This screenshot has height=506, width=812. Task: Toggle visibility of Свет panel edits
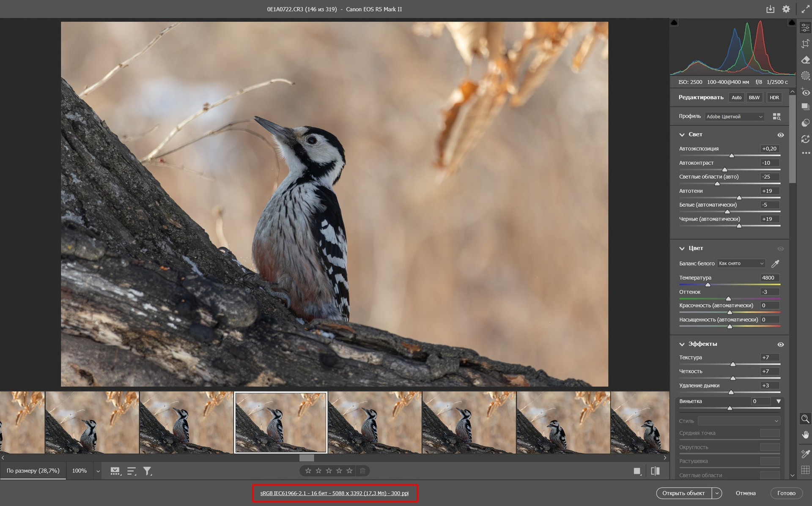(780, 135)
